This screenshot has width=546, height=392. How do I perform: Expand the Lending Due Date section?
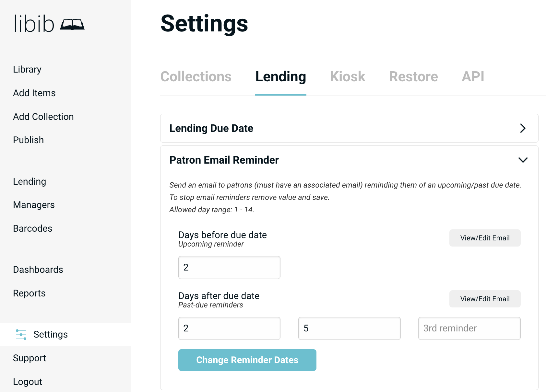pyautogui.click(x=522, y=128)
